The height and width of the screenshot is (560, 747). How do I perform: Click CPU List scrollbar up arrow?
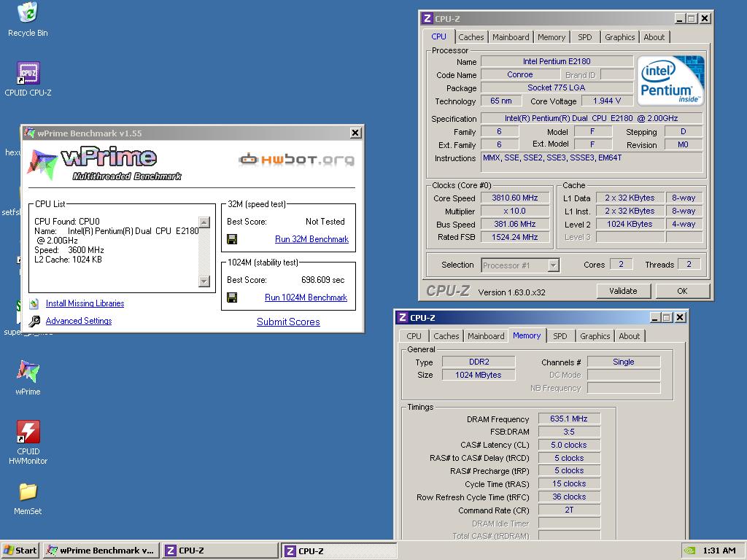click(x=204, y=222)
